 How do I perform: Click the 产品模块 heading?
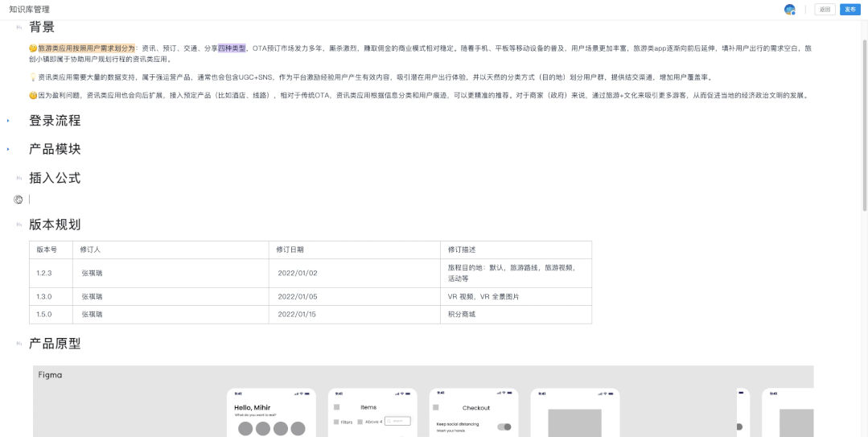point(55,149)
